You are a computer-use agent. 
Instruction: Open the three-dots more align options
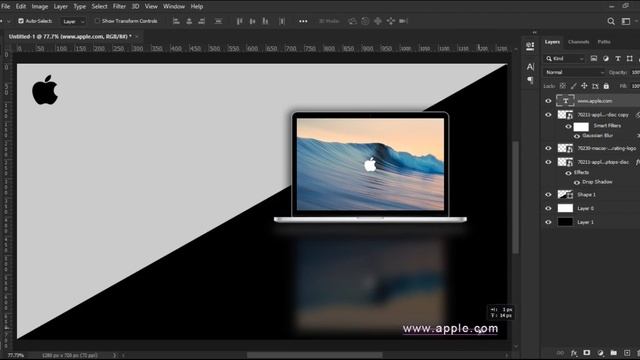tap(303, 21)
